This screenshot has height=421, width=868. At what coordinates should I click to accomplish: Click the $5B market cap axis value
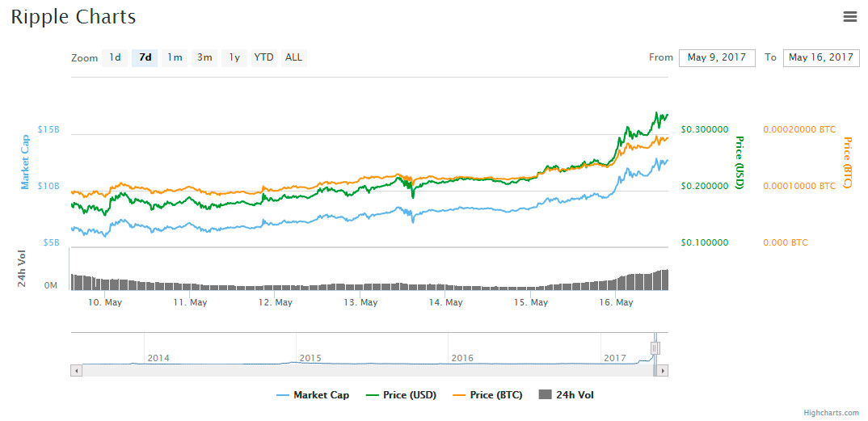pyautogui.click(x=51, y=242)
